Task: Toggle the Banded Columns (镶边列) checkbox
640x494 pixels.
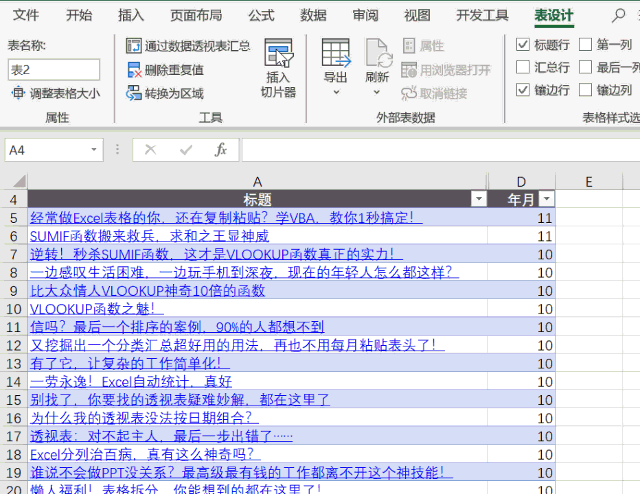Action: click(x=585, y=89)
